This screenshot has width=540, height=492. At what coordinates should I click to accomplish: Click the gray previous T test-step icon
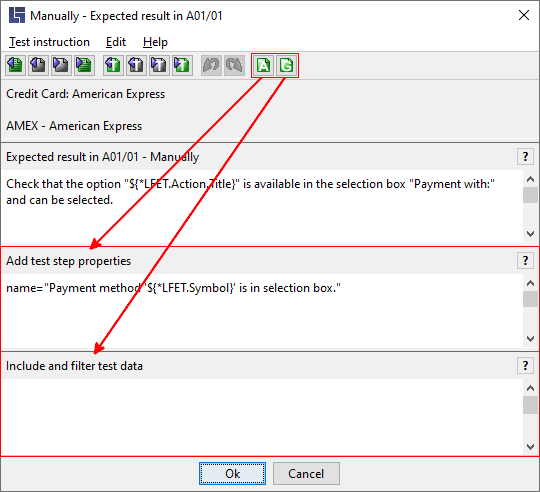point(136,65)
